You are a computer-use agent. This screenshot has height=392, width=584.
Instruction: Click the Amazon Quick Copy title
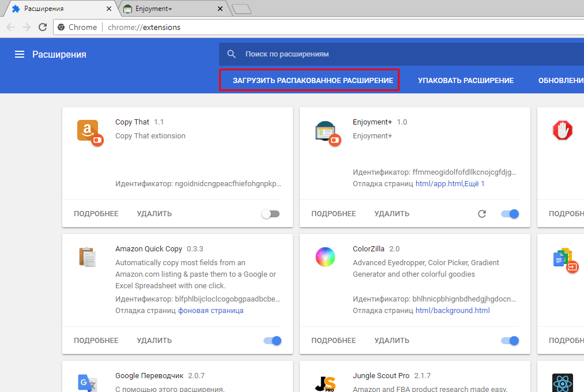pos(149,248)
